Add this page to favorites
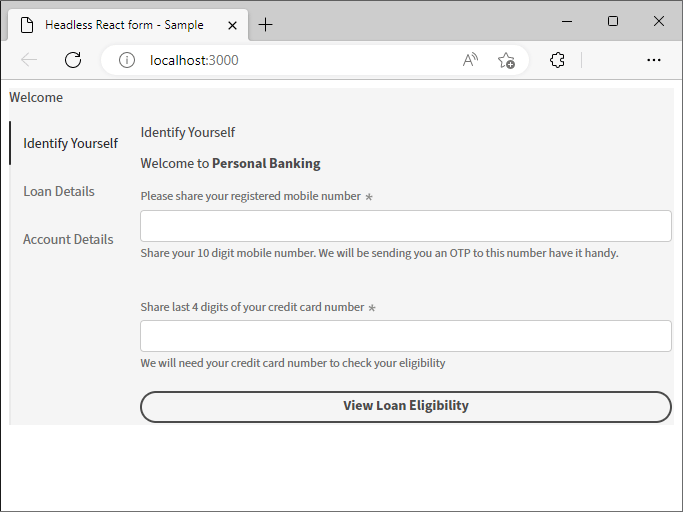Screen dimensions: 683x512 [506, 60]
